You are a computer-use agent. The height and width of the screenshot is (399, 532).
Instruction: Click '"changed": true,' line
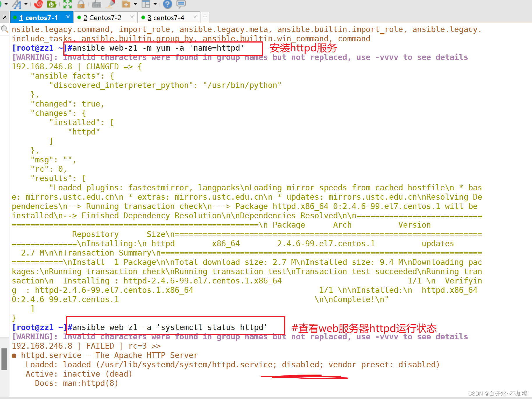click(x=68, y=104)
